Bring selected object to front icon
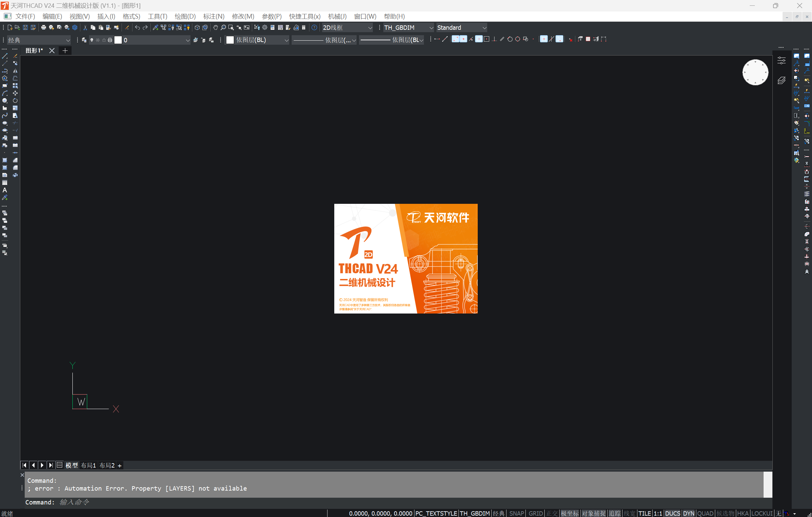This screenshot has height=517, width=812. coord(5,213)
